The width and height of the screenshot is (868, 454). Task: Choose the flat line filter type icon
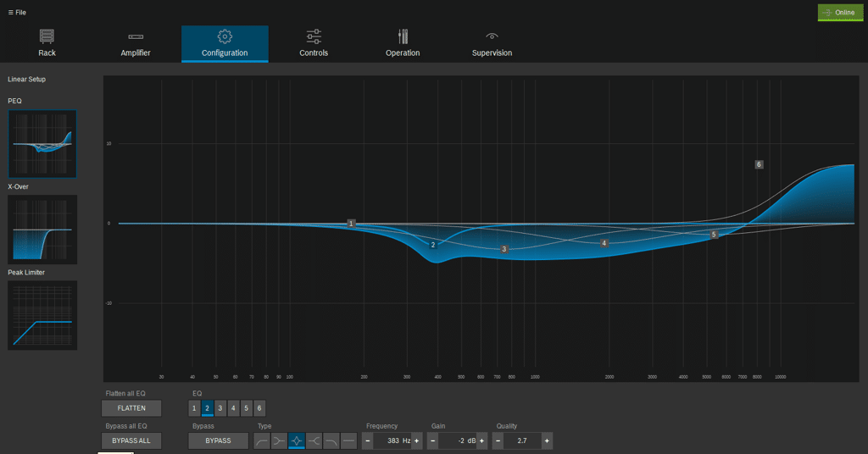tap(348, 441)
